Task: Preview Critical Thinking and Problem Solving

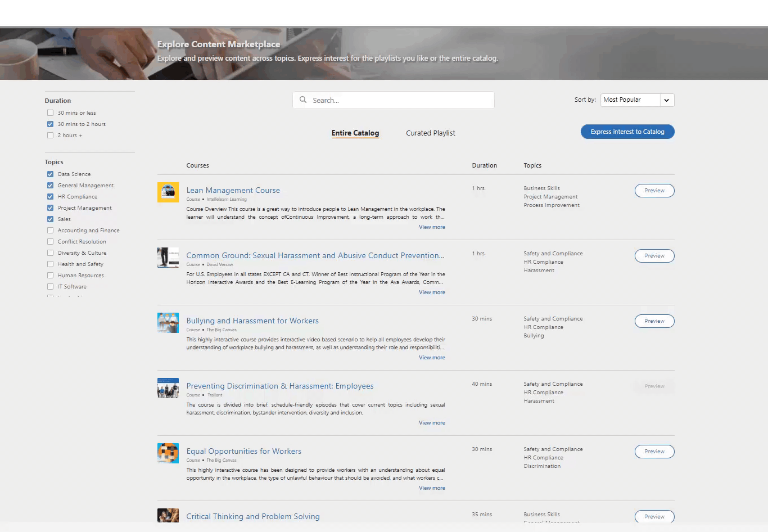Action: point(654,517)
